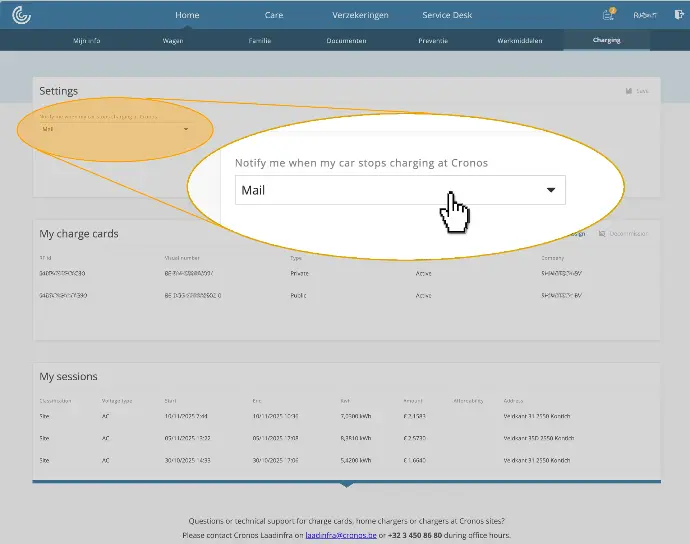Screen dimensions: 690x544
Task: Go to the Werkmiddelen tab
Action: tap(519, 41)
